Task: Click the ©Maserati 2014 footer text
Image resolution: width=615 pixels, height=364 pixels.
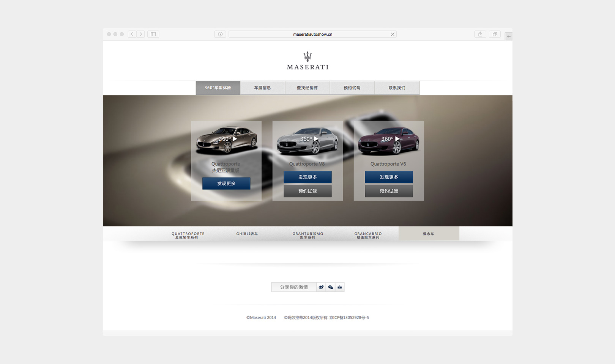Action: point(261,318)
